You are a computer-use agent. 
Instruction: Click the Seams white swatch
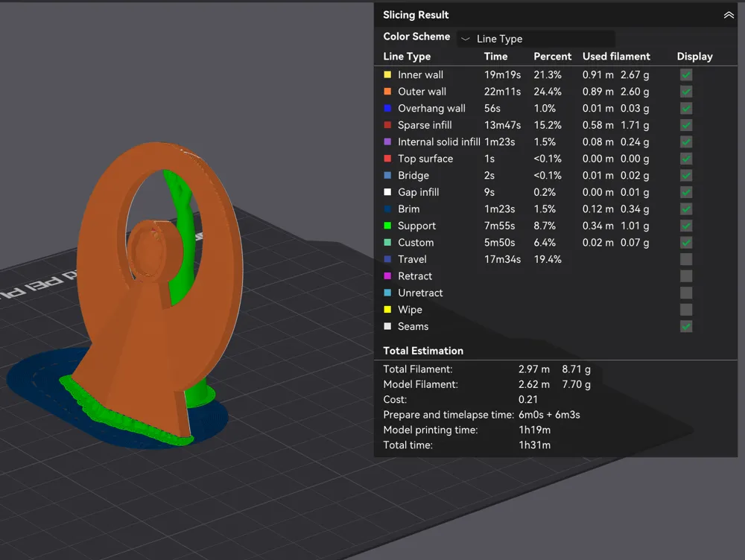point(387,326)
